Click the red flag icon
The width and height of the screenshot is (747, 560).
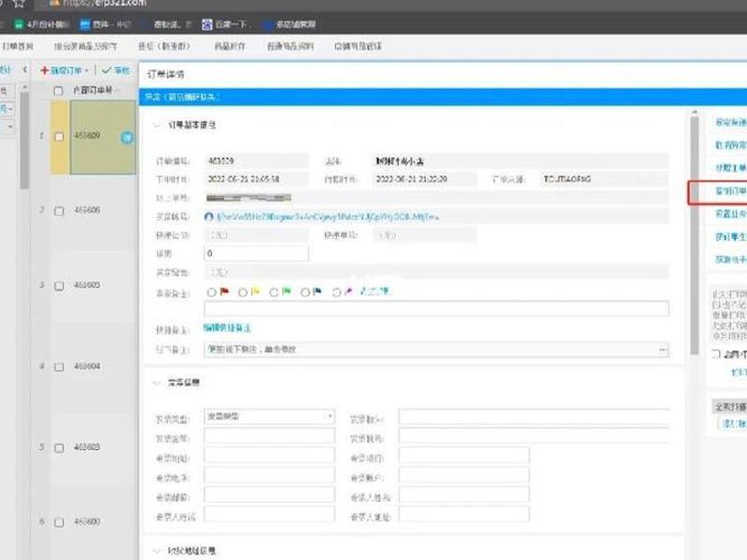[224, 291]
